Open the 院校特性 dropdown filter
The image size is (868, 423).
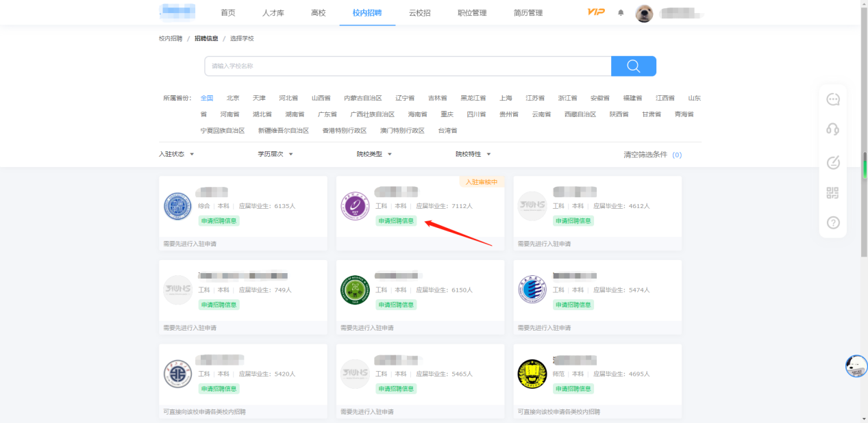click(473, 154)
